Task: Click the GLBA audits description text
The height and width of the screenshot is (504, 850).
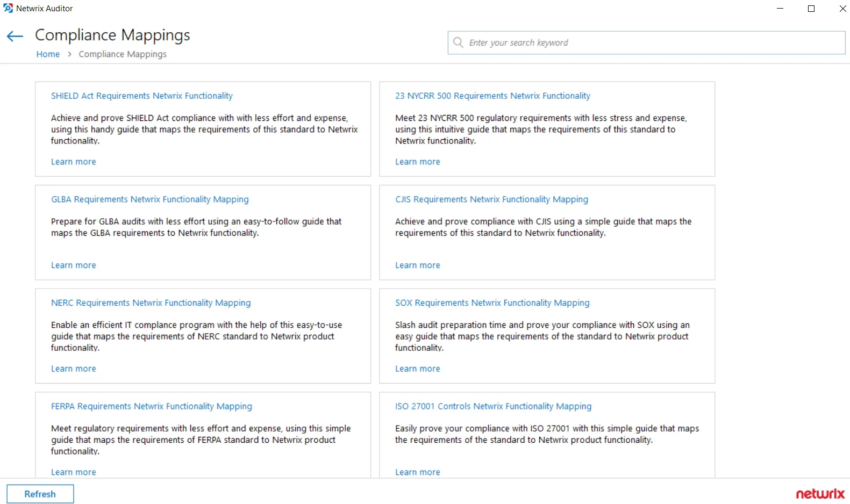Action: pos(196,227)
